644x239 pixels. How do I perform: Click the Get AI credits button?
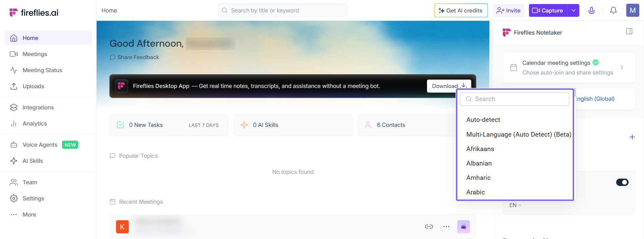tap(461, 10)
